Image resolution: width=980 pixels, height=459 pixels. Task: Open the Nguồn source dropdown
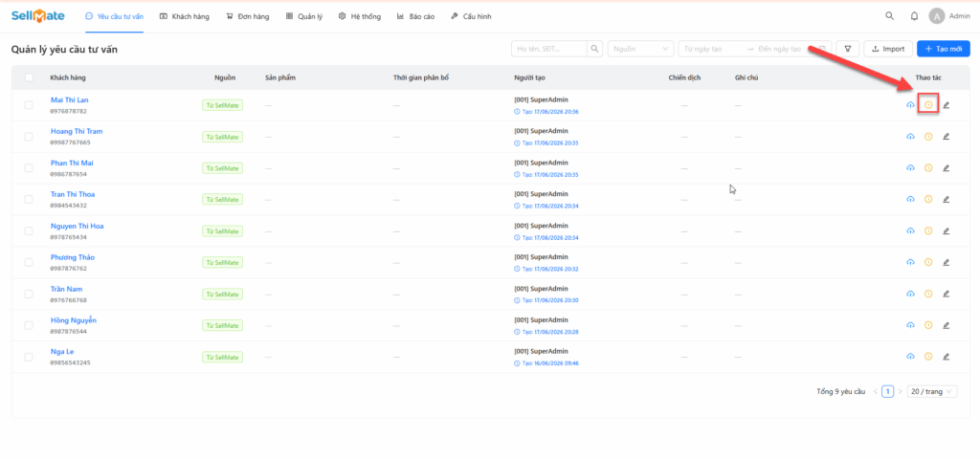pos(640,49)
